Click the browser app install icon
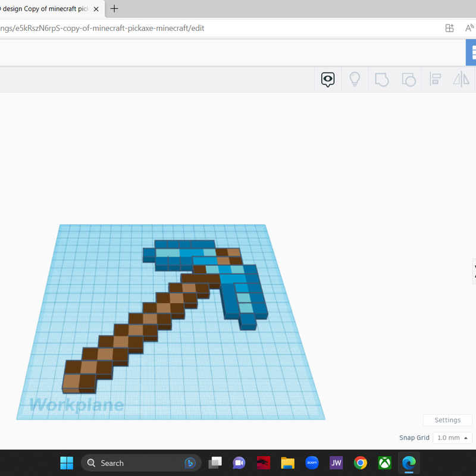476x476 pixels. click(x=450, y=28)
